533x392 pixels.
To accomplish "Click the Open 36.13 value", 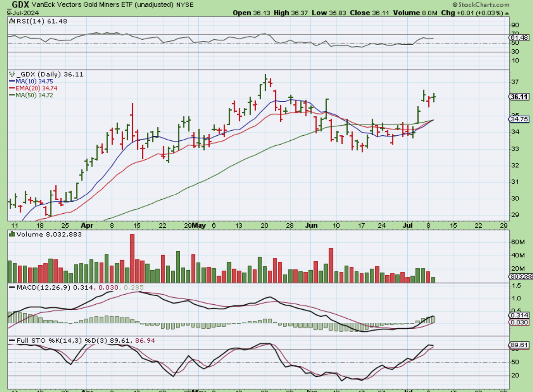I will point(252,13).
